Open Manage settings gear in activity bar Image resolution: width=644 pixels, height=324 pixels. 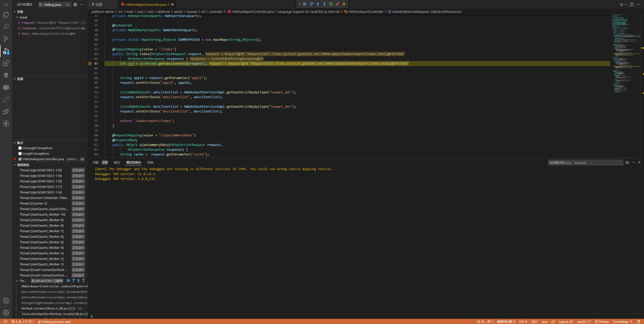[x=6, y=313]
